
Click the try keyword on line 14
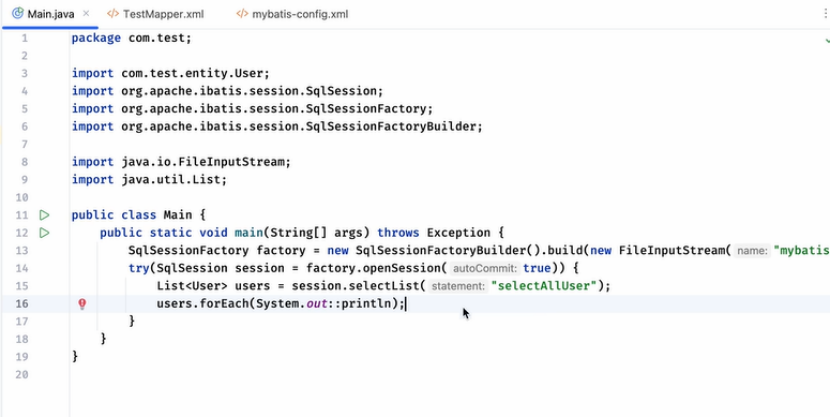[x=139, y=268]
